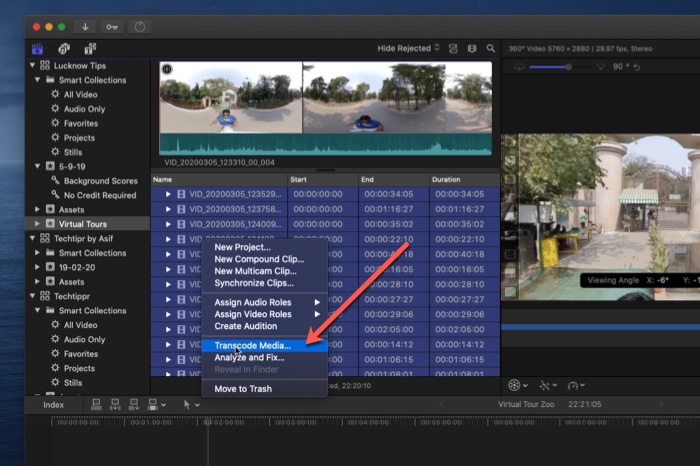Open browser search magnifier icon
Screen dimensions: 700x466
pyautogui.click(x=491, y=48)
